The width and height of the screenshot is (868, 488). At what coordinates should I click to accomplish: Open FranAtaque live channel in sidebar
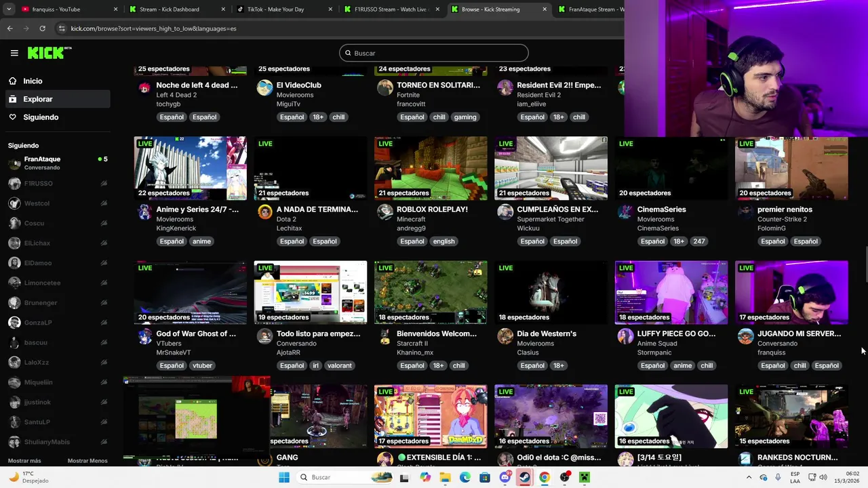coord(58,163)
